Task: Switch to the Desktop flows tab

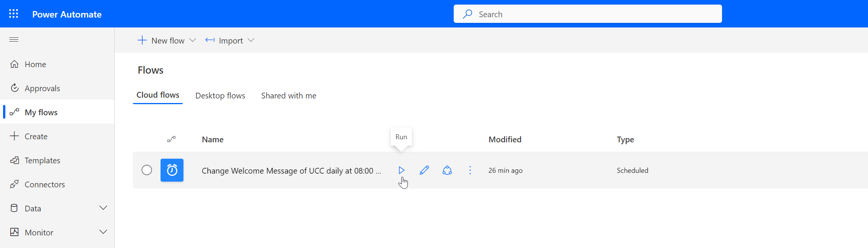Action: tap(220, 95)
